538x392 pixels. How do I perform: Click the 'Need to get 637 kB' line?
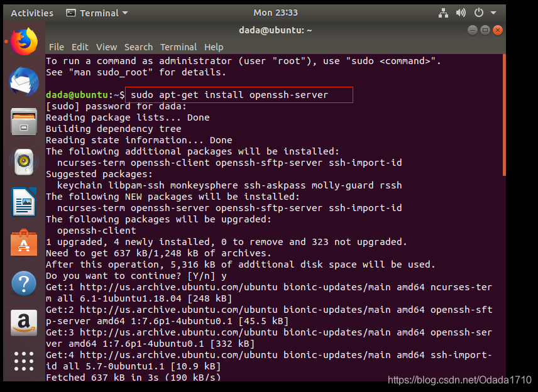(158, 253)
